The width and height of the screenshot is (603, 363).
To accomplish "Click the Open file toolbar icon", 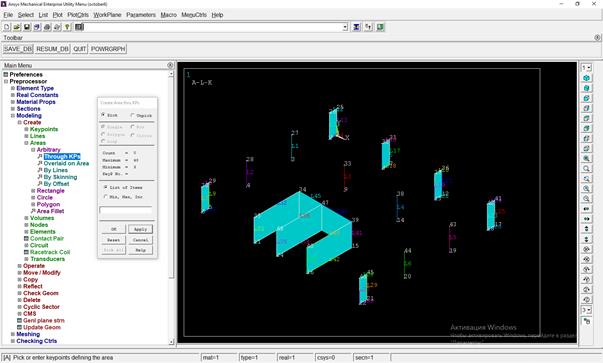I will click(x=17, y=27).
